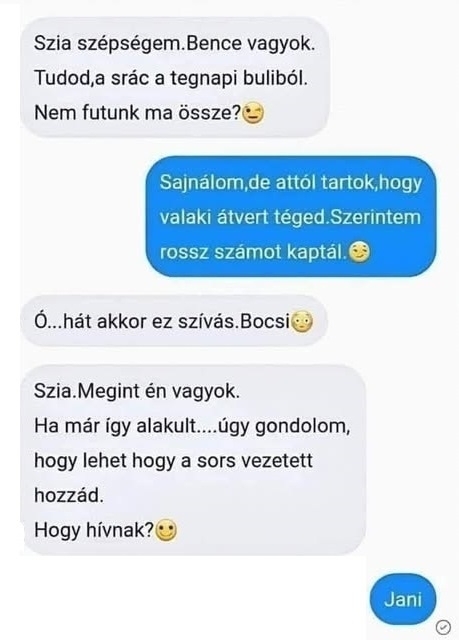This screenshot has height=640, width=459.
Task: Select the question "Hogy hívnak?"
Action: click(94, 531)
